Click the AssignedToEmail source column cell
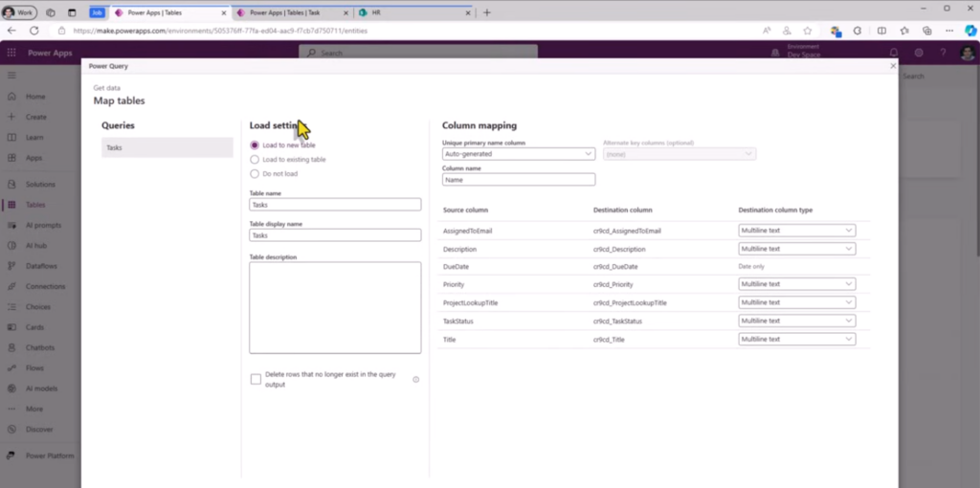This screenshot has height=488, width=980. (x=467, y=231)
